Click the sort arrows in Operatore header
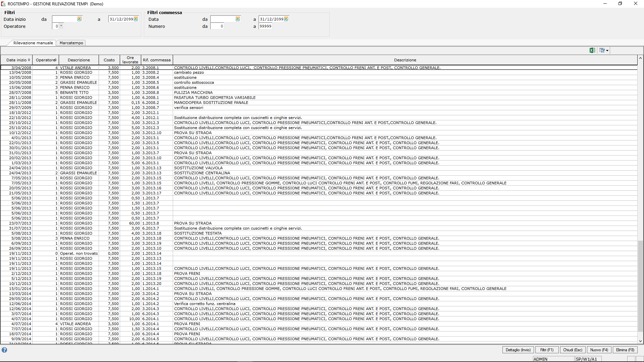Screen dimensions: 644x362 coord(55,60)
